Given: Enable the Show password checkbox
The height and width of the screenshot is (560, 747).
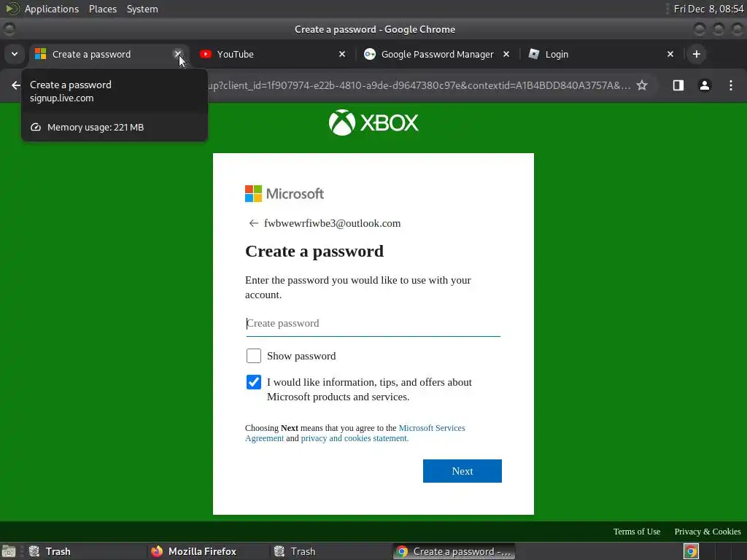Looking at the screenshot, I should click(x=253, y=356).
